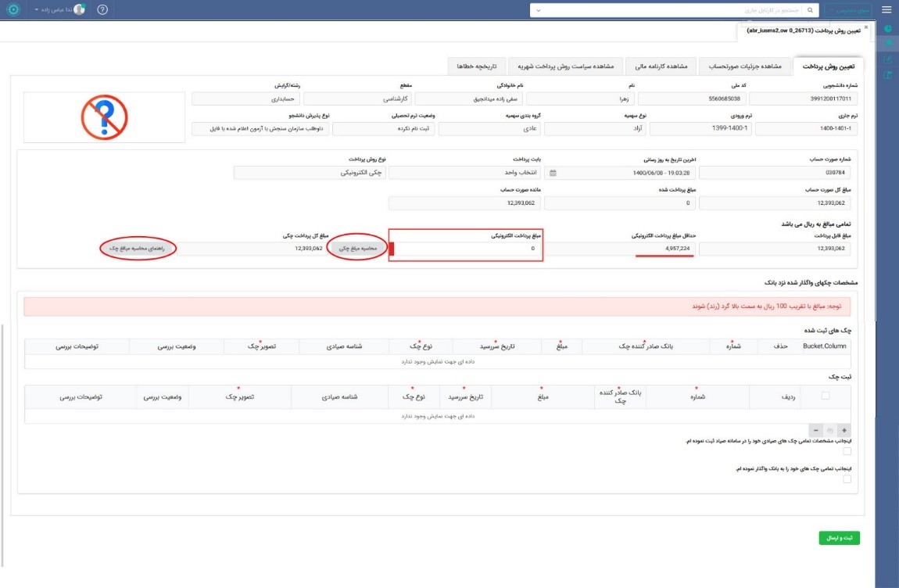899x588 pixels.
Task: Check the Sayad system registration confirmation box
Action: pyautogui.click(x=847, y=451)
